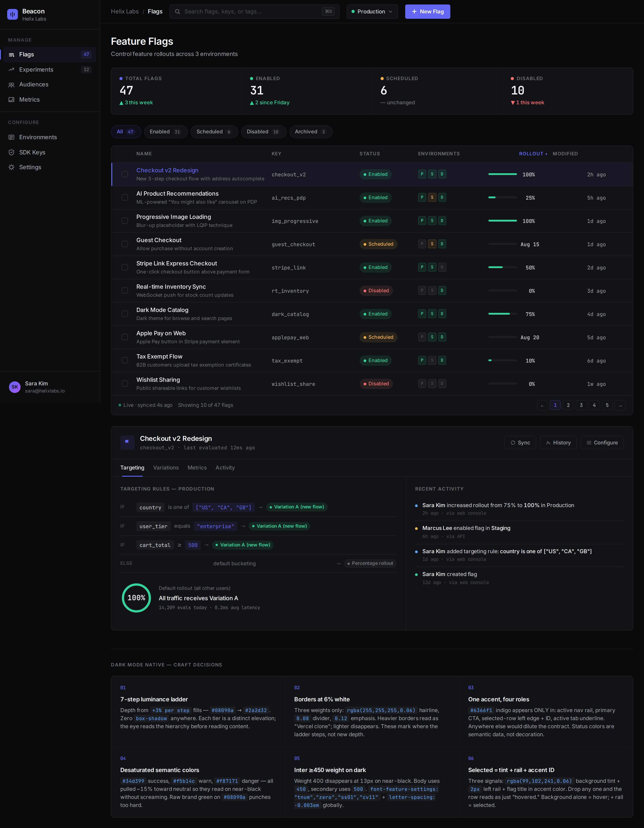Click the country attribute rule chip

(x=150, y=507)
